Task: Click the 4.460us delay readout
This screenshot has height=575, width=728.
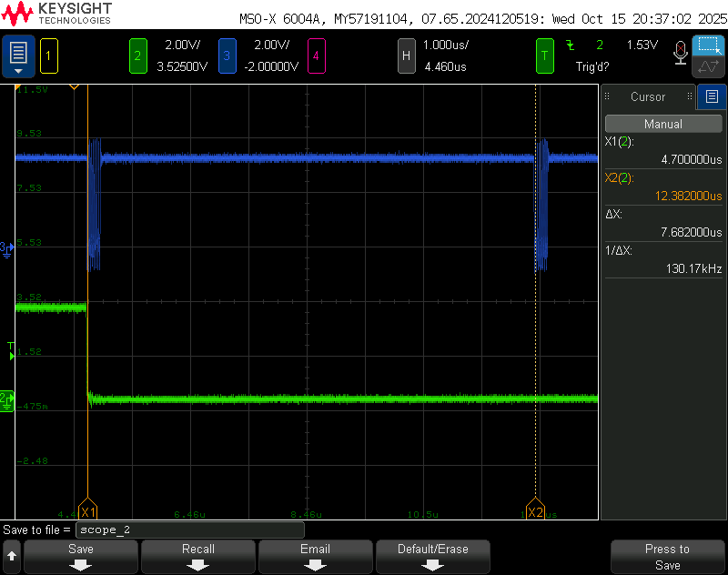Action: click(x=445, y=66)
